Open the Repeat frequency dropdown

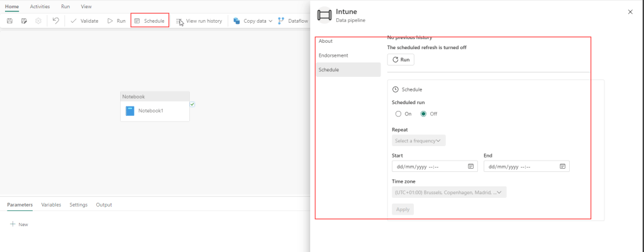tap(418, 140)
